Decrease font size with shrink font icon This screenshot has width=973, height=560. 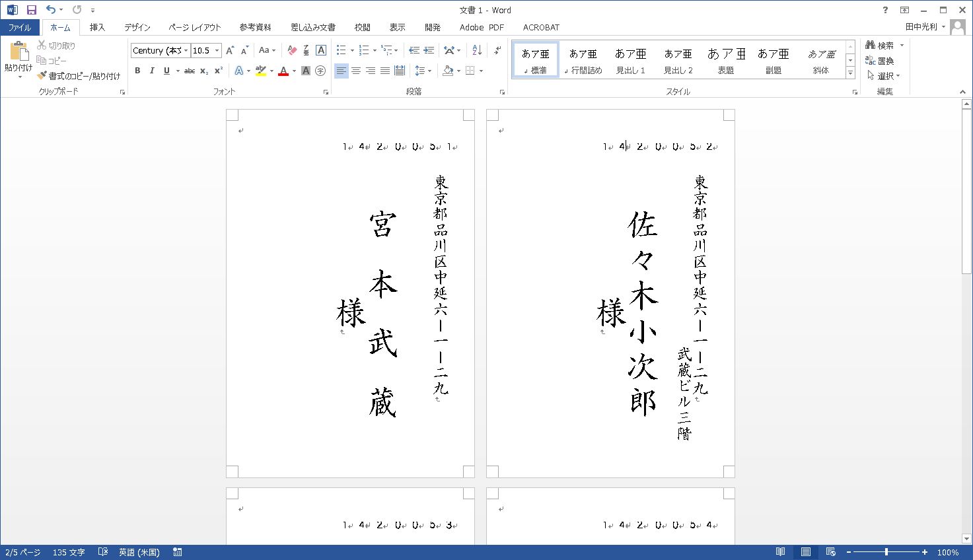[x=244, y=50]
